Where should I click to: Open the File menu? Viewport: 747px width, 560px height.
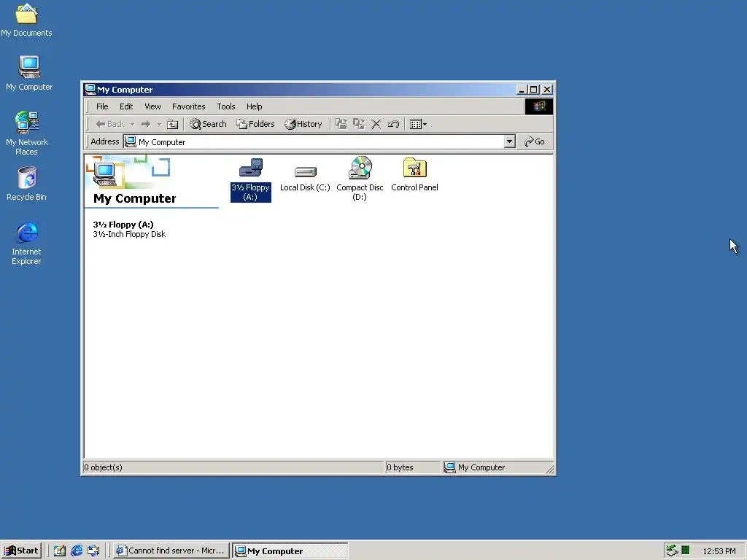coord(102,106)
